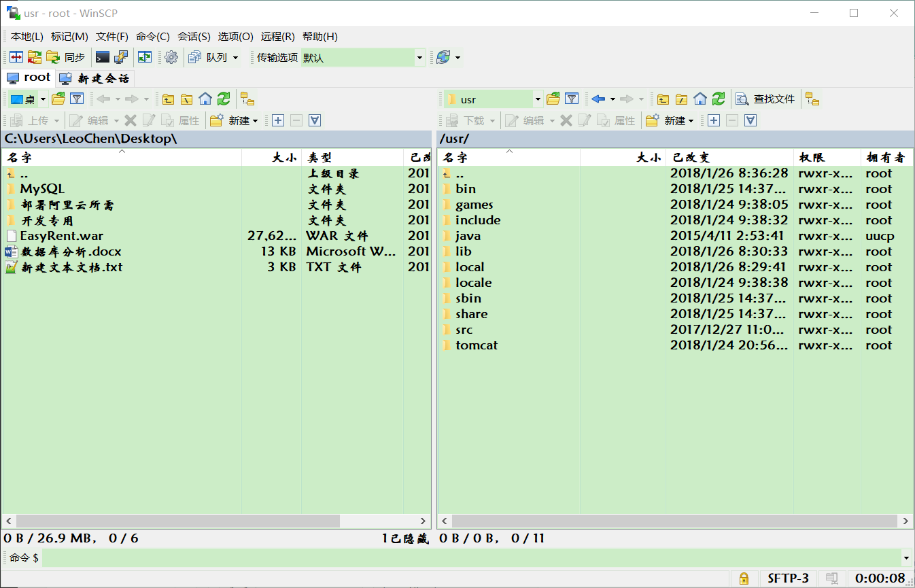The width and height of the screenshot is (915, 588).
Task: Open in PuTTY icon
Action: (121, 58)
